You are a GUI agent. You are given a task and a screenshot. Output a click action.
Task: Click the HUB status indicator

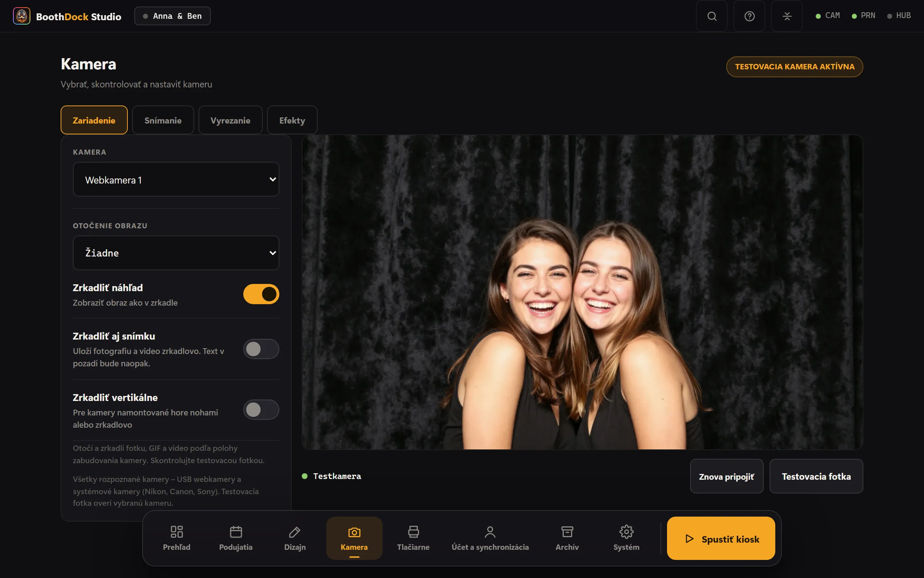click(899, 16)
